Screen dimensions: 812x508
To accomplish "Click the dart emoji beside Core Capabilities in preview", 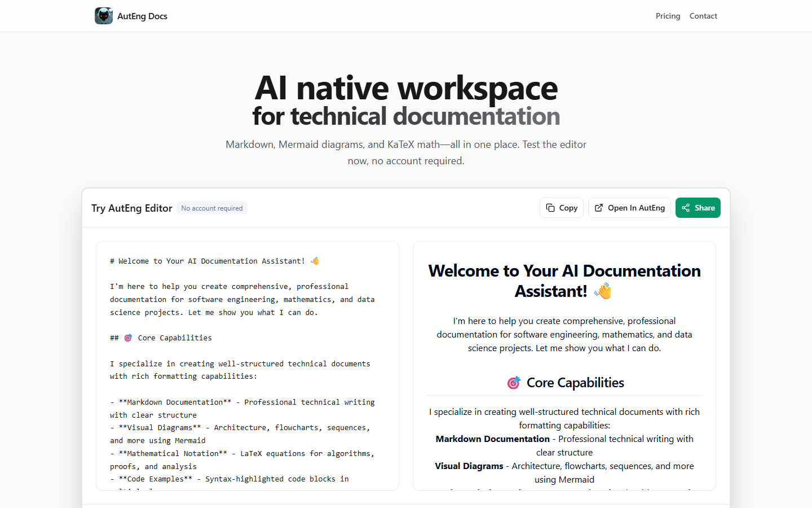I will coord(514,382).
